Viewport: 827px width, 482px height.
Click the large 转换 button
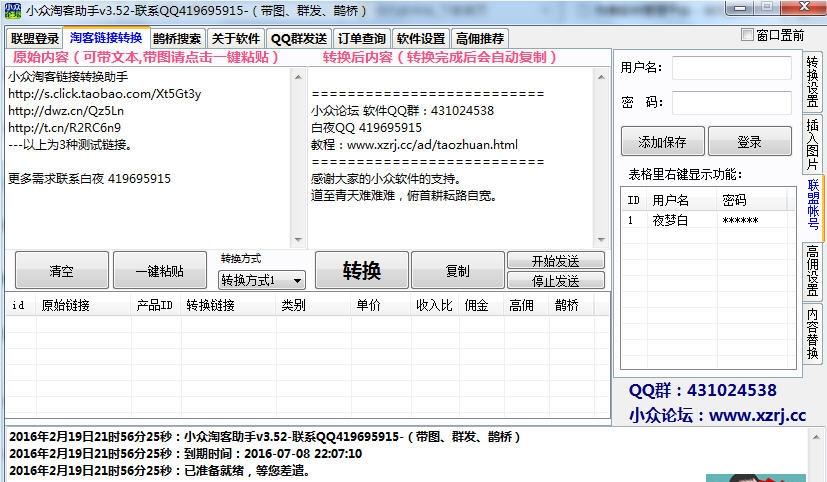tap(362, 271)
